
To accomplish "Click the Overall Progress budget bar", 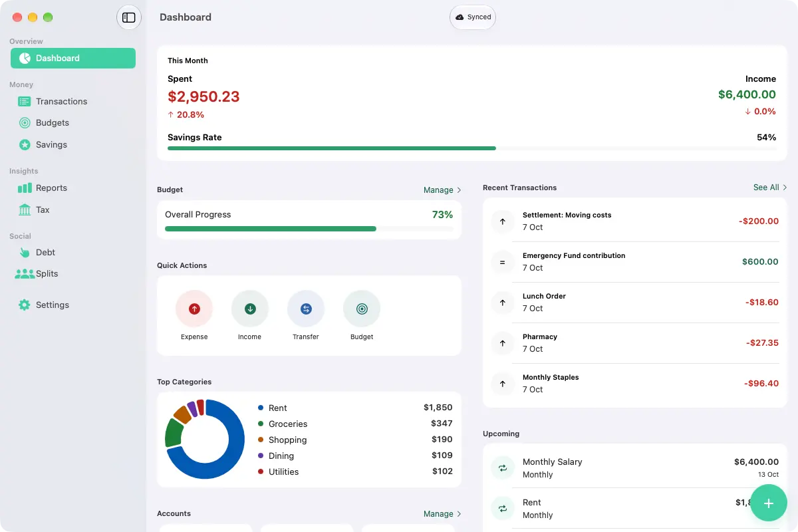I will [x=309, y=229].
